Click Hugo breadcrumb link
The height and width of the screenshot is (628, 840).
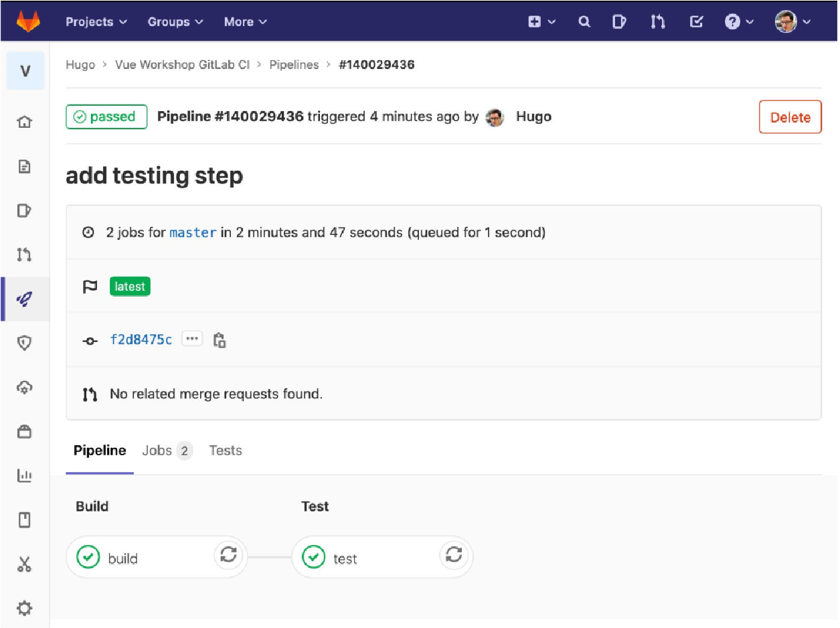[80, 65]
